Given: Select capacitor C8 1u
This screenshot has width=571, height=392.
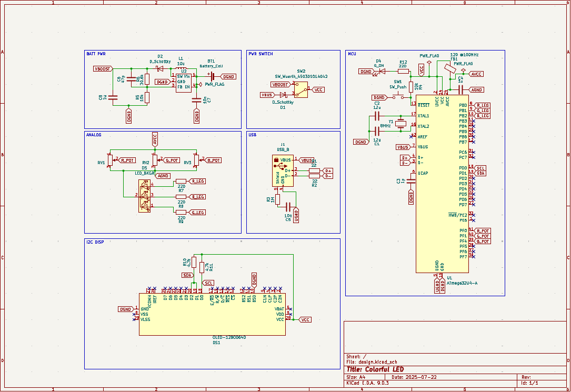Looking at the screenshot, I should click(113, 97).
